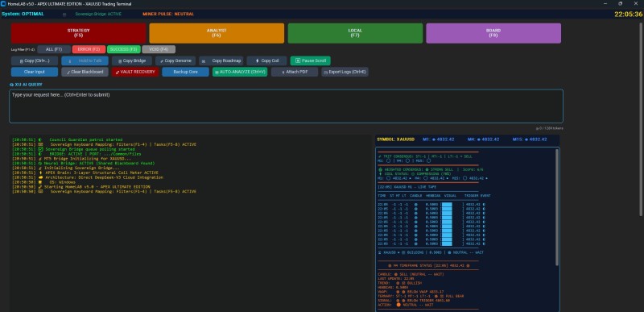Click log line 'BRIDGE: ACTIVE | PORT'
This screenshot has height=312, width=644.
(76, 154)
